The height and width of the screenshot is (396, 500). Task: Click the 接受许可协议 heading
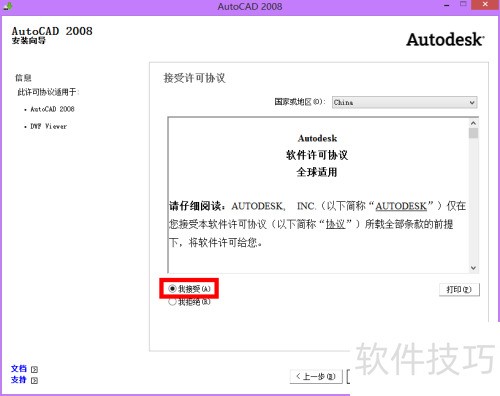pyautogui.click(x=194, y=78)
